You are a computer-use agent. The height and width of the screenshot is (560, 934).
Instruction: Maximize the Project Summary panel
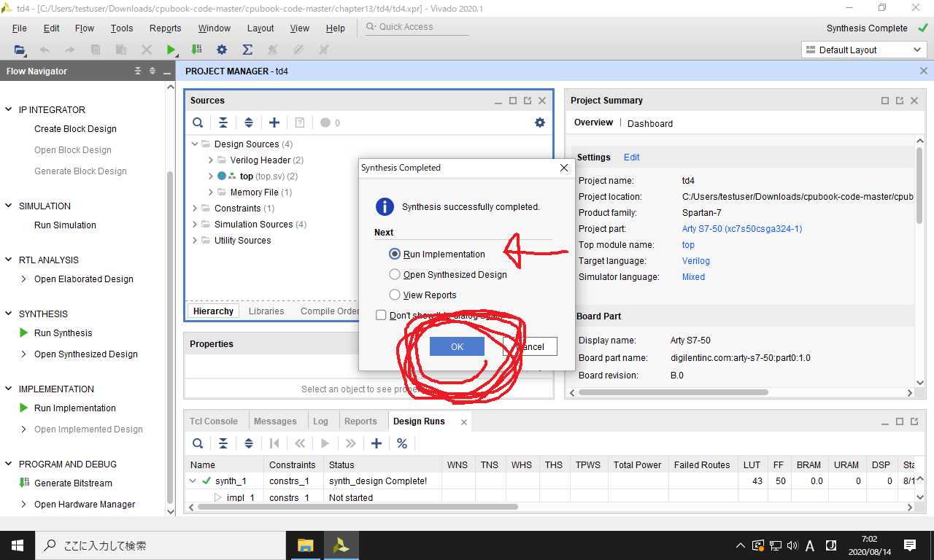tap(885, 101)
